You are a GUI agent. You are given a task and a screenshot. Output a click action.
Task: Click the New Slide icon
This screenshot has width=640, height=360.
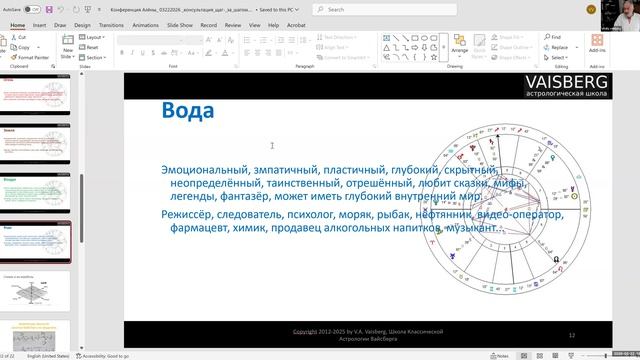click(68, 40)
